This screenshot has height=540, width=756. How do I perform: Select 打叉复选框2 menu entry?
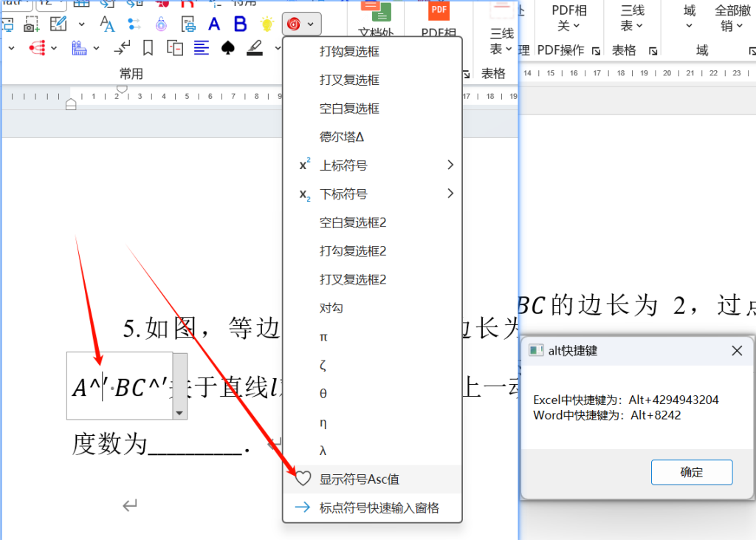pos(372,279)
